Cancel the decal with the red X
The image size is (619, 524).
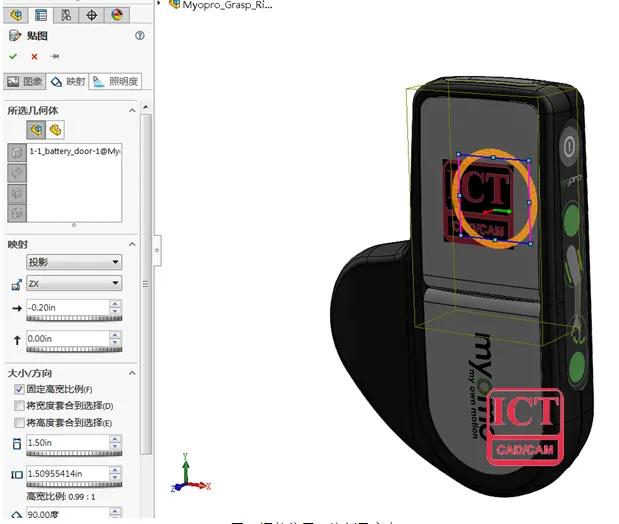tap(34, 57)
